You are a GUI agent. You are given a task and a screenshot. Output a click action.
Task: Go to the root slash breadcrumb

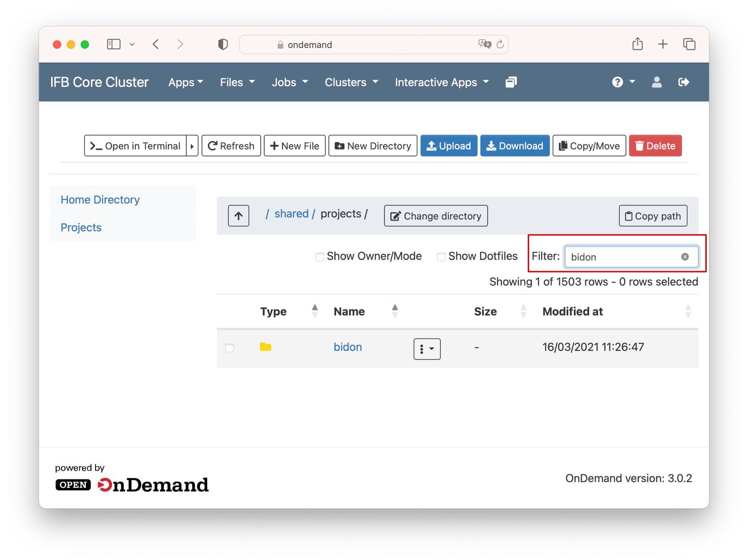(x=267, y=214)
